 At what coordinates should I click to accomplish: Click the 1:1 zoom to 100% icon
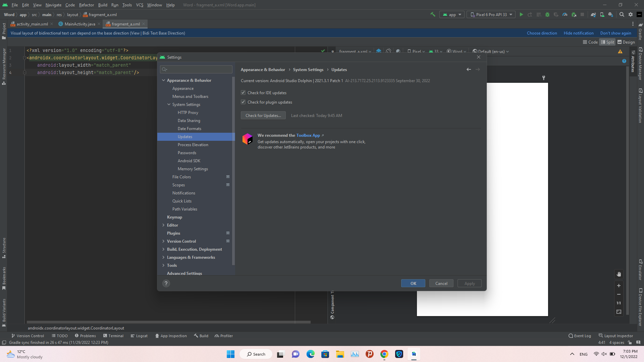pos(619,303)
